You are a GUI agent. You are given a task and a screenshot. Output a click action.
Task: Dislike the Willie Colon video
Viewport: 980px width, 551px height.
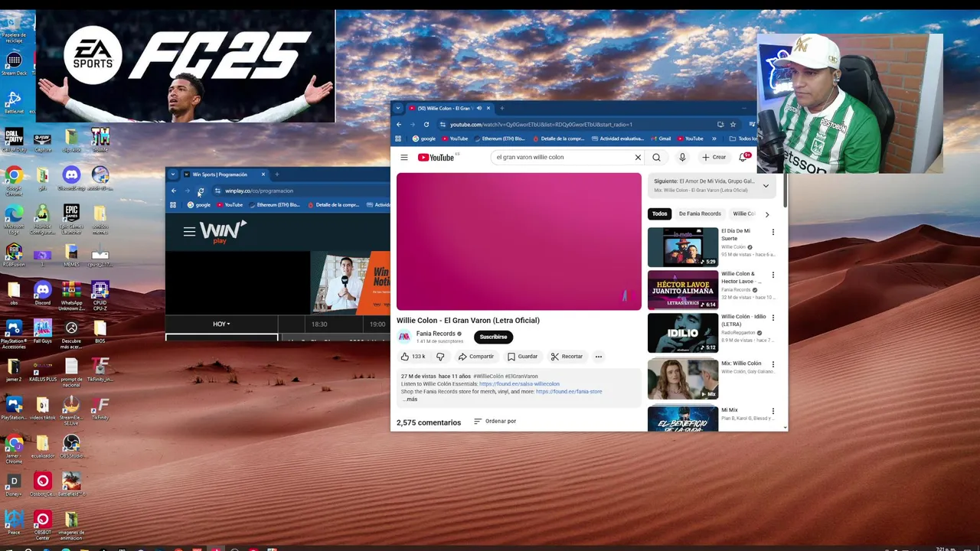(x=440, y=357)
